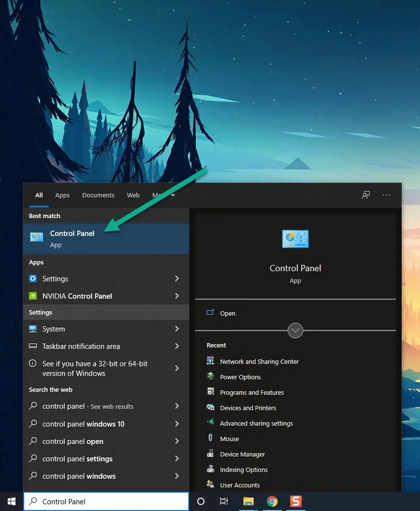This screenshot has height=511, width=420.
Task: Click the Control Panel icon in Best match
Action: tap(36, 237)
